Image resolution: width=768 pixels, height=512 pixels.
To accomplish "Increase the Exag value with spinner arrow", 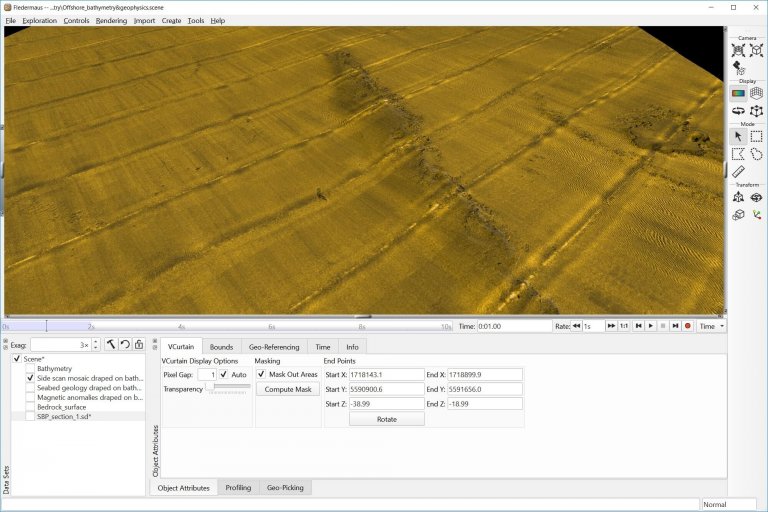I will tap(95, 341).
